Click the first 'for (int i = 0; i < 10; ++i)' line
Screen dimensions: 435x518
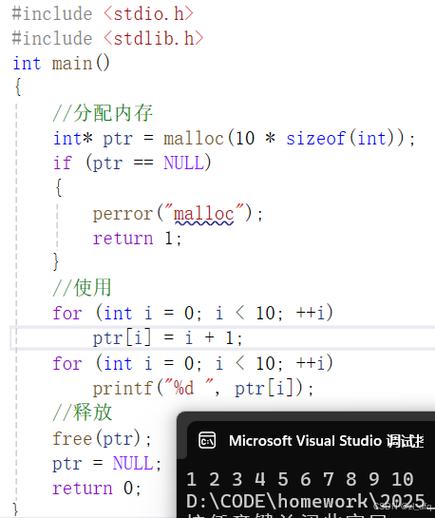click(x=193, y=313)
